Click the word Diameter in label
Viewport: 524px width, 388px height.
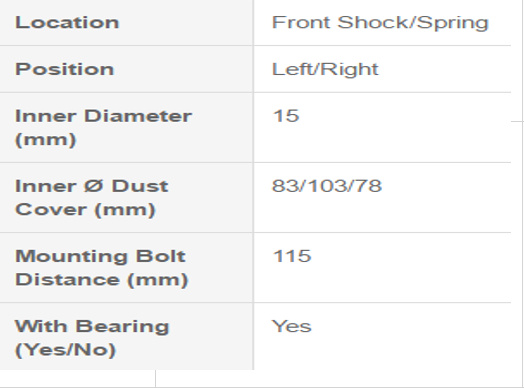point(138,116)
